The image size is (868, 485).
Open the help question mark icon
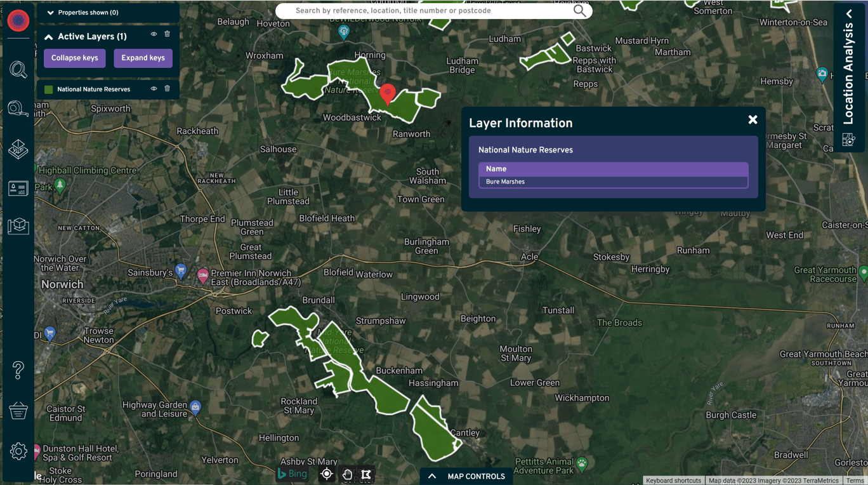coord(18,370)
